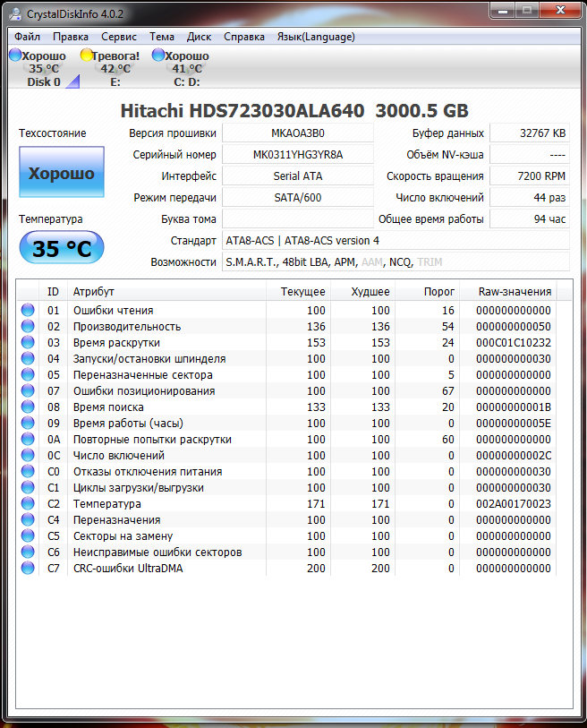Sort by the ID column header
Viewport: 587px width, 728px height.
coord(54,292)
